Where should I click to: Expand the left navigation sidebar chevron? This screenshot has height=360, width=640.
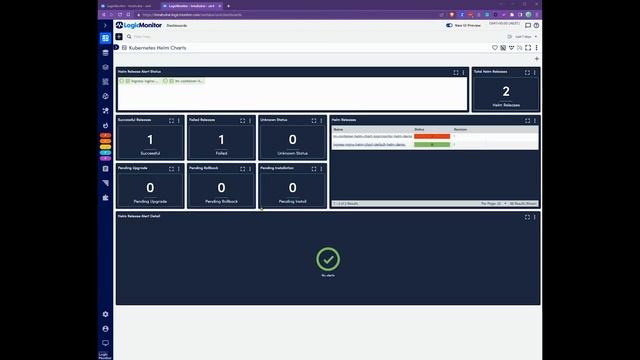click(x=105, y=25)
